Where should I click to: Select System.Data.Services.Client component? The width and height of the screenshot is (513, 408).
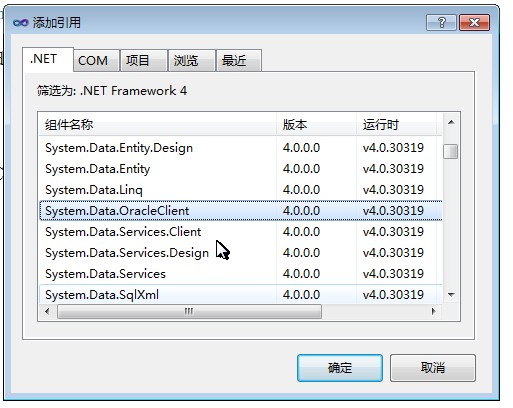[x=241, y=232]
